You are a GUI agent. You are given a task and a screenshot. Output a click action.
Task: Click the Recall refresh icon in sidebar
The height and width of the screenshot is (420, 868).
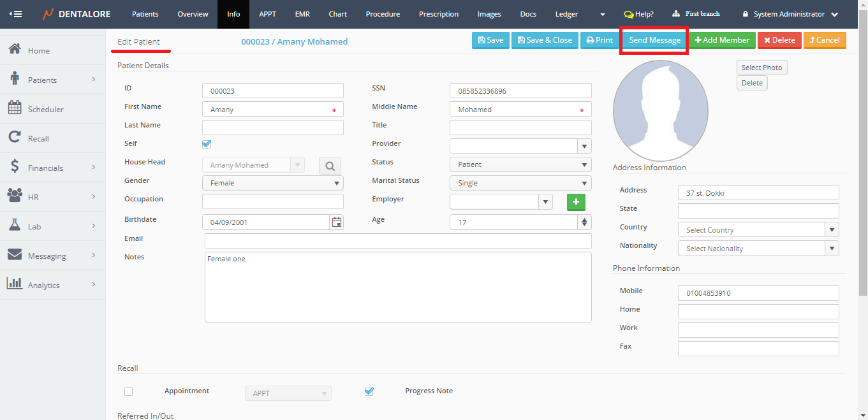click(x=15, y=138)
